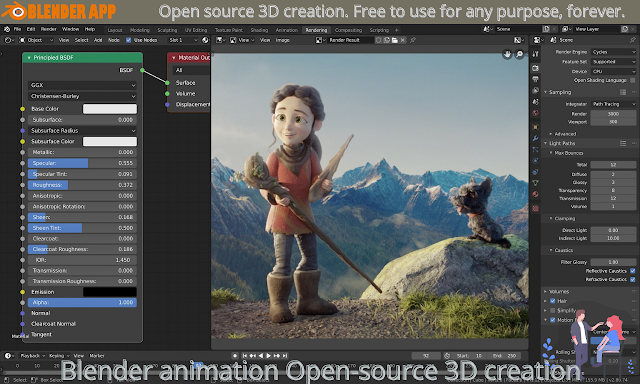Open the Modifiers wrench properties tab
The width and height of the screenshot is (640, 384).
[x=536, y=139]
